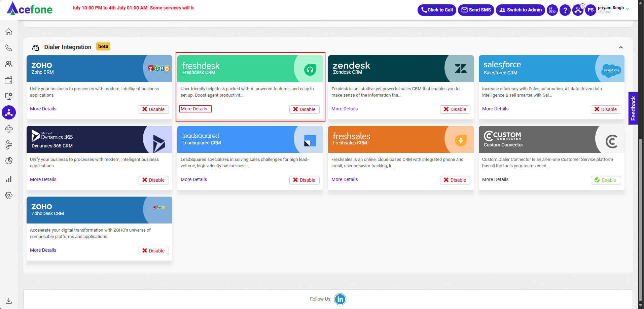Disable the Freshsales CRM integration

[x=455, y=180]
